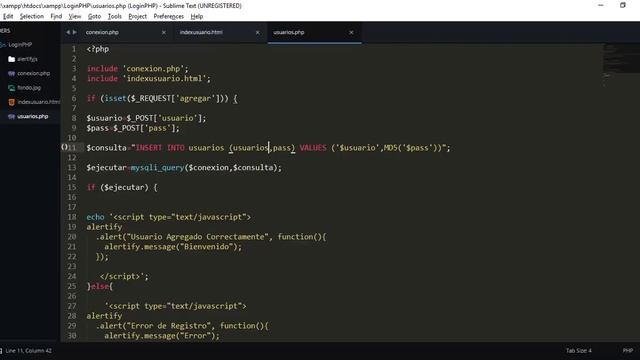Open fondo.jpg from the sidebar
Screen dimensions: 640x360
(29, 88)
